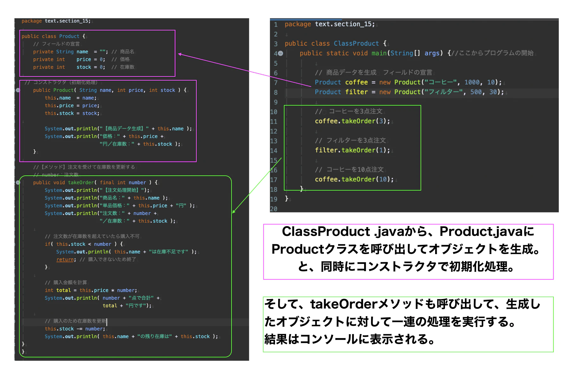The height and width of the screenshot is (385, 588).
Task: Click 'int total = this.price * number;'
Action: [x=91, y=290]
